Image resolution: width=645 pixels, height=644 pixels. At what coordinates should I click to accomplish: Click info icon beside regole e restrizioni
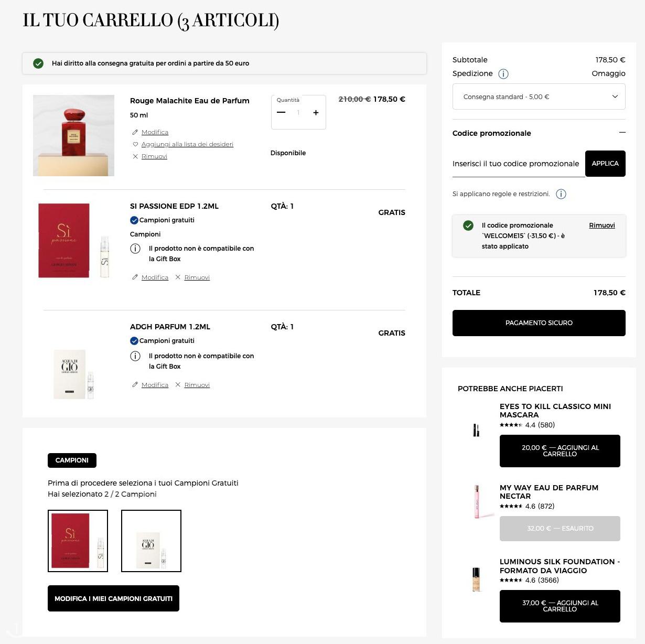(561, 194)
